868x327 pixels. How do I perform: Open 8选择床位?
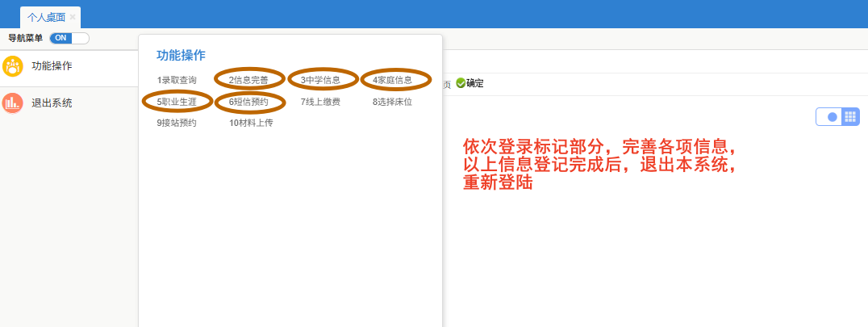click(x=393, y=102)
